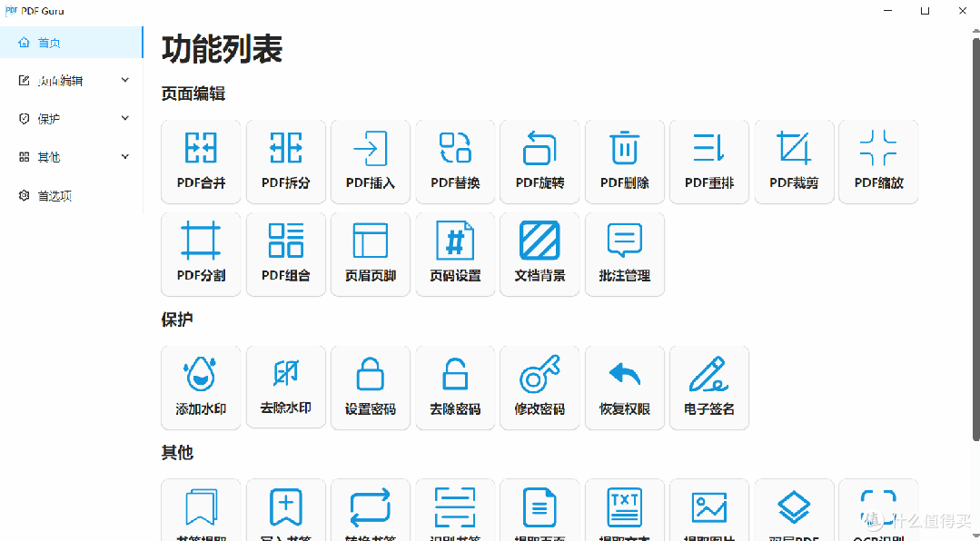Viewport: 980px width, 541px height.
Task: Open the extract text tool with TXT icon
Action: click(624, 510)
